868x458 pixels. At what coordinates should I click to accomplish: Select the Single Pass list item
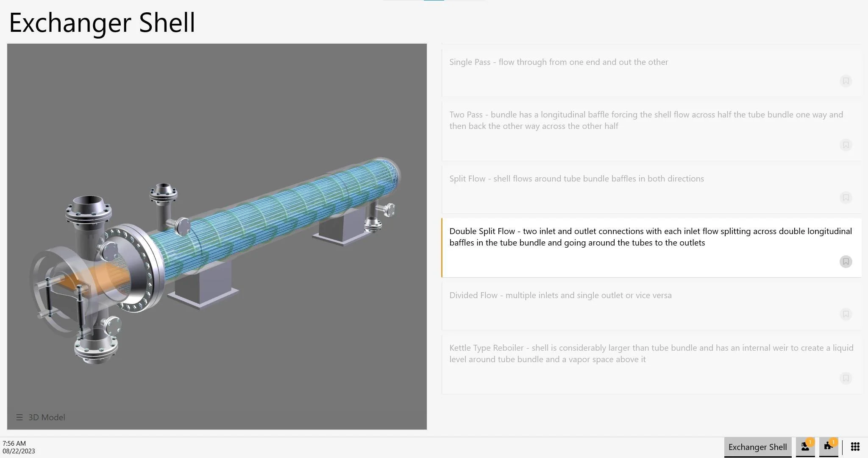tap(559, 62)
